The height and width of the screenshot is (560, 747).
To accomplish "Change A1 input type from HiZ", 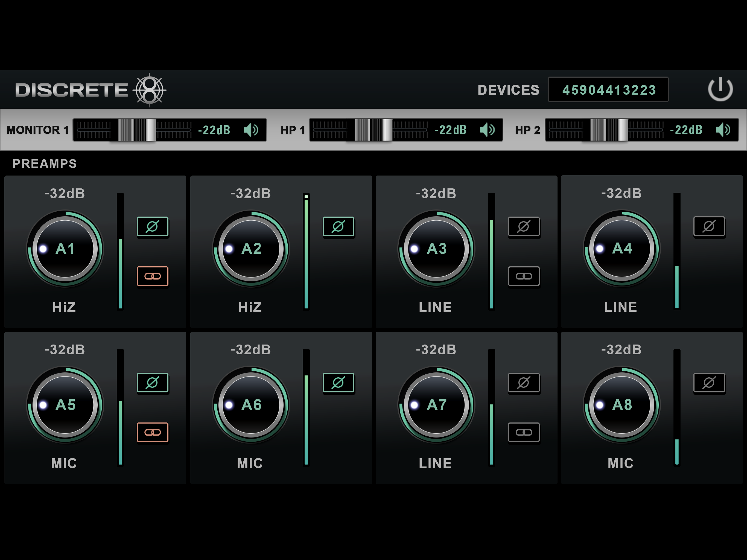I will (64, 307).
